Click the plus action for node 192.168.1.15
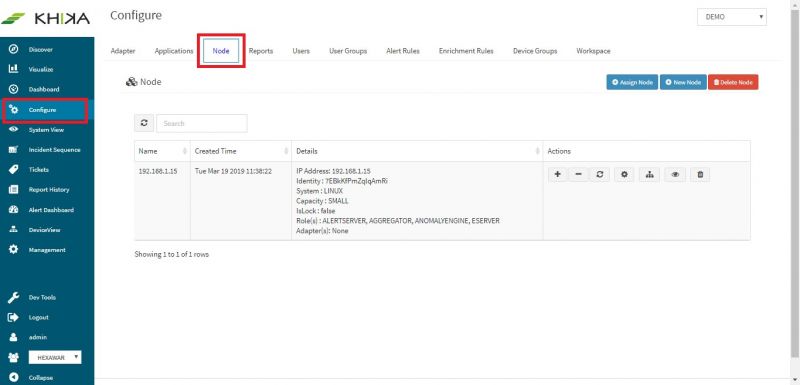Screen dimensions: 800x385 point(558,174)
